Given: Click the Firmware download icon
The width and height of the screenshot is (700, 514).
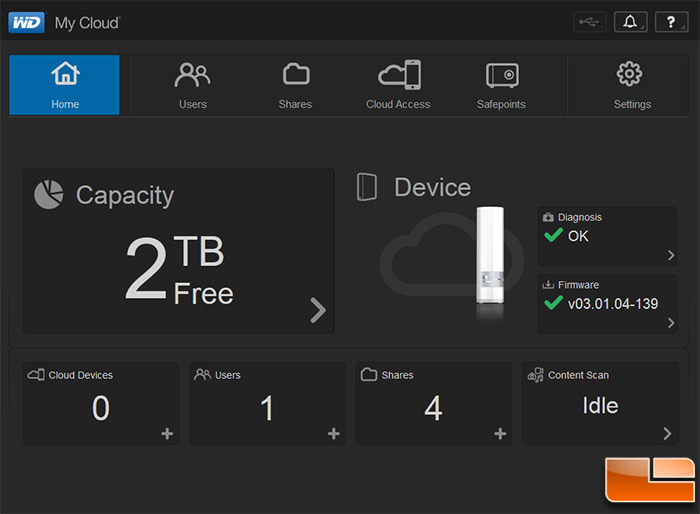Looking at the screenshot, I should [x=548, y=285].
